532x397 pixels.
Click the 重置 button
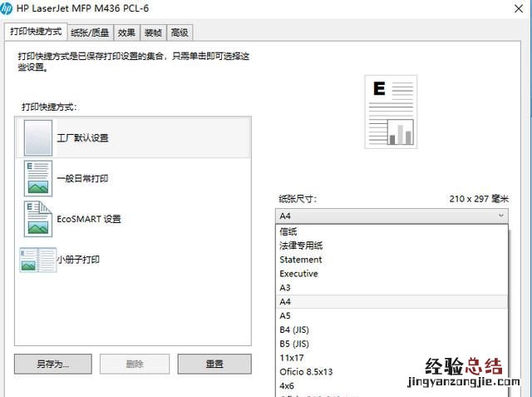214,364
